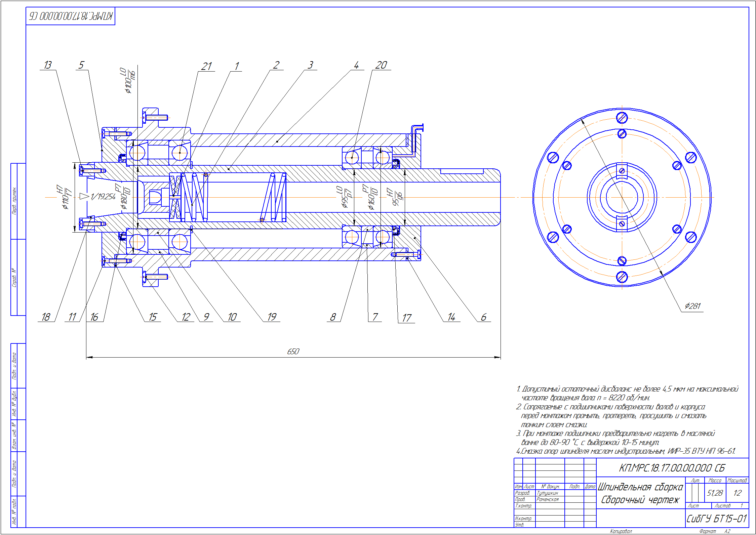Click part callout number 13
Image resolution: width=756 pixels, height=535 pixels.
click(x=48, y=65)
